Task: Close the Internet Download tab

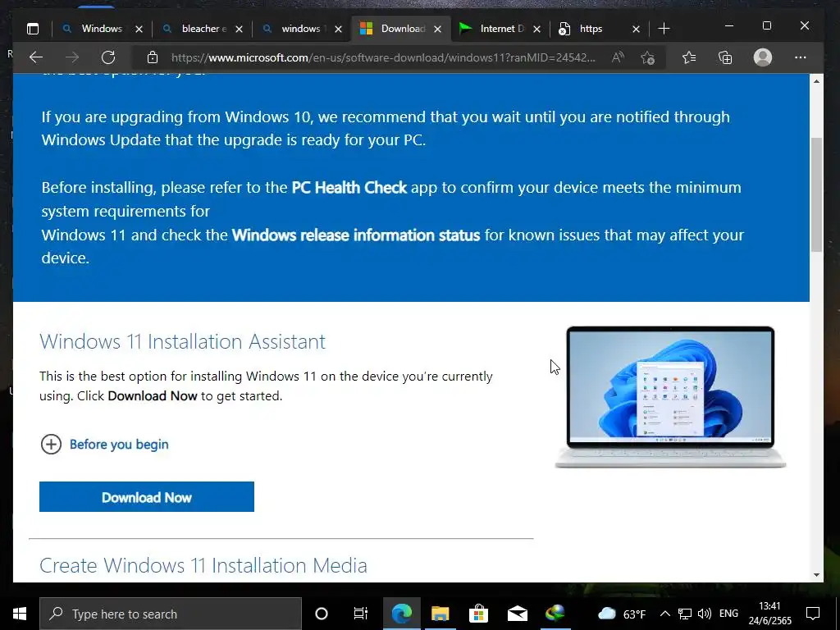Action: click(x=536, y=29)
